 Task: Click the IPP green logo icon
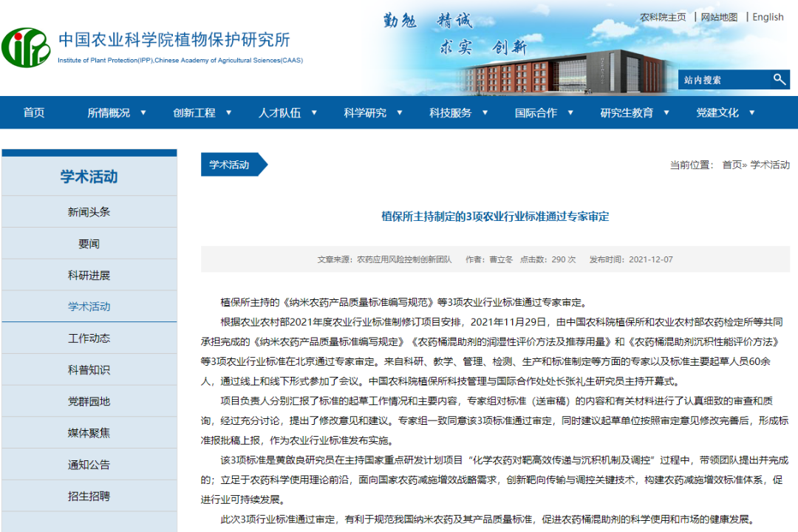click(26, 47)
